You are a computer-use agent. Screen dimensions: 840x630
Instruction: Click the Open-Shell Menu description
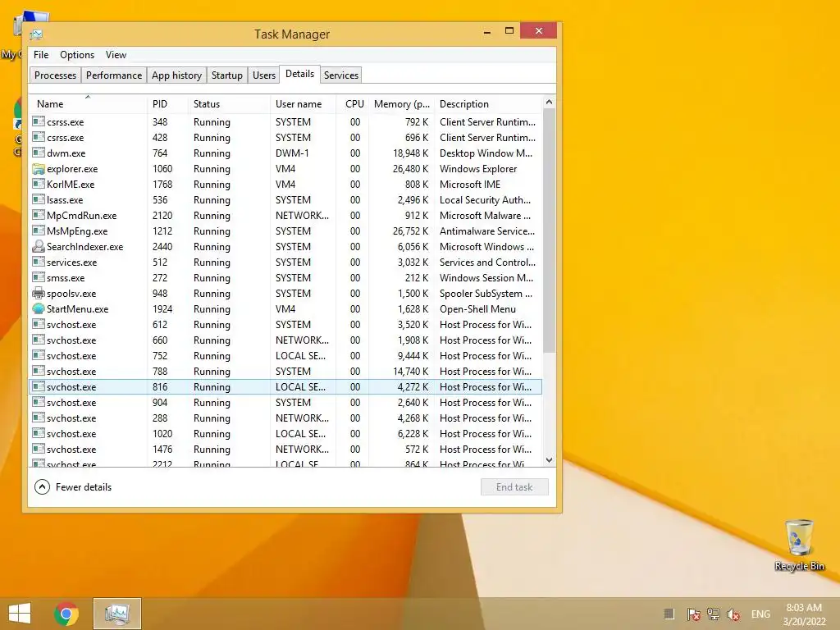477,309
